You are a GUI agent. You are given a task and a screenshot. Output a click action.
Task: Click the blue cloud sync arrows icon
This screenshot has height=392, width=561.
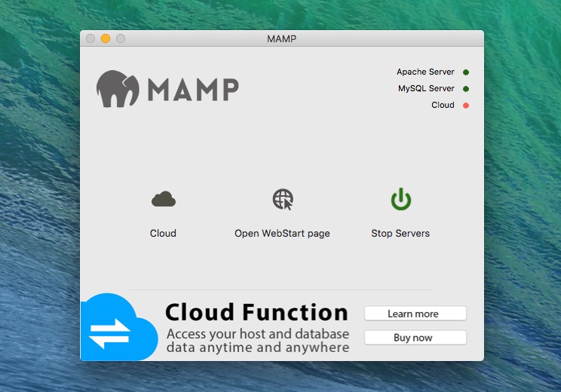point(119,327)
